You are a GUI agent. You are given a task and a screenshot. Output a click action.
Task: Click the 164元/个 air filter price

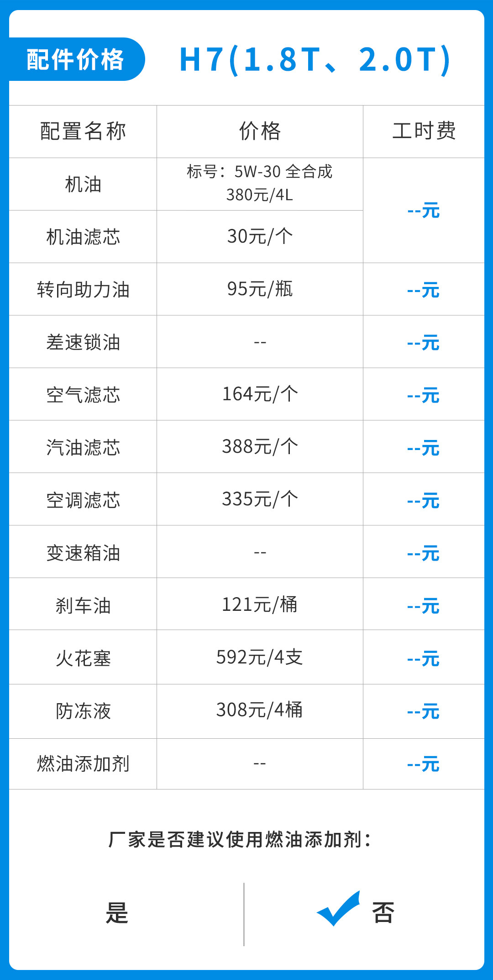point(260,394)
